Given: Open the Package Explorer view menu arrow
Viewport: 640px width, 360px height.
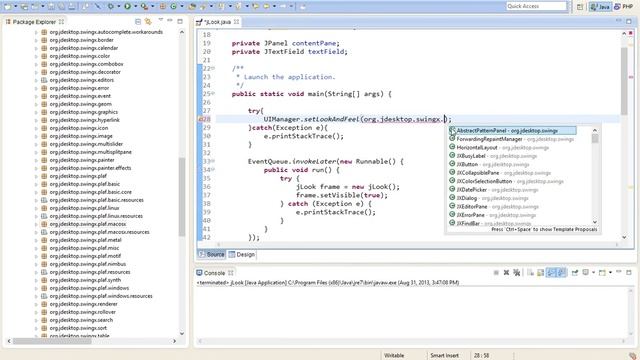Looking at the screenshot, I should pyautogui.click(x=160, y=20).
